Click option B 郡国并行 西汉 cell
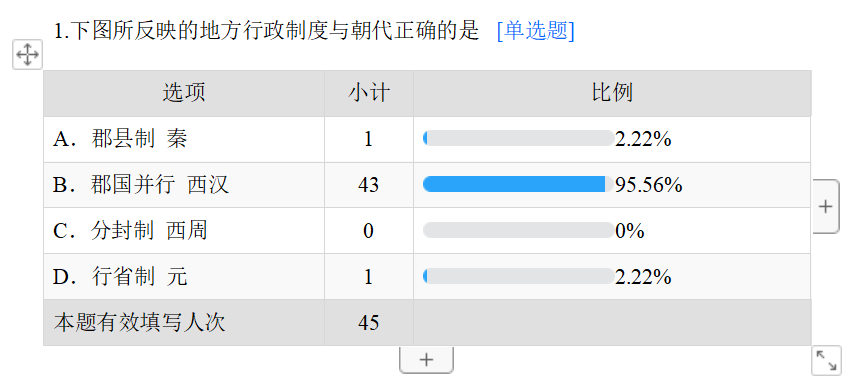The image size is (855, 384). [x=184, y=185]
